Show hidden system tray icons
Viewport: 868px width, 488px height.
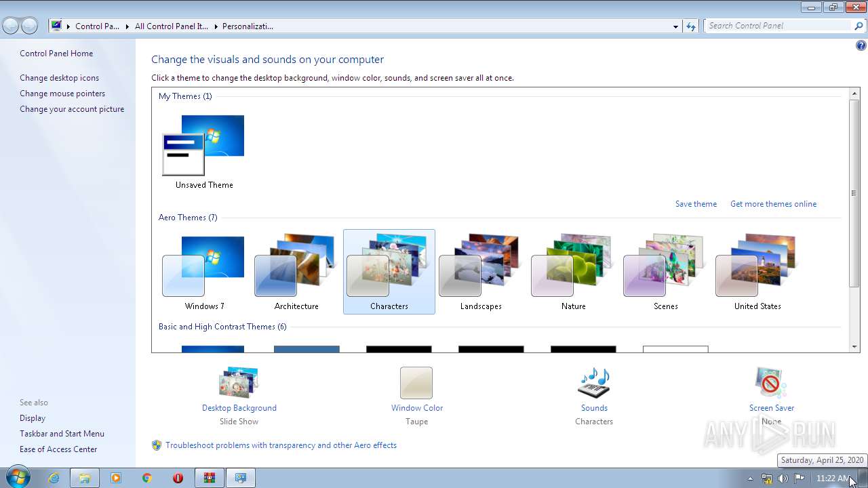750,479
